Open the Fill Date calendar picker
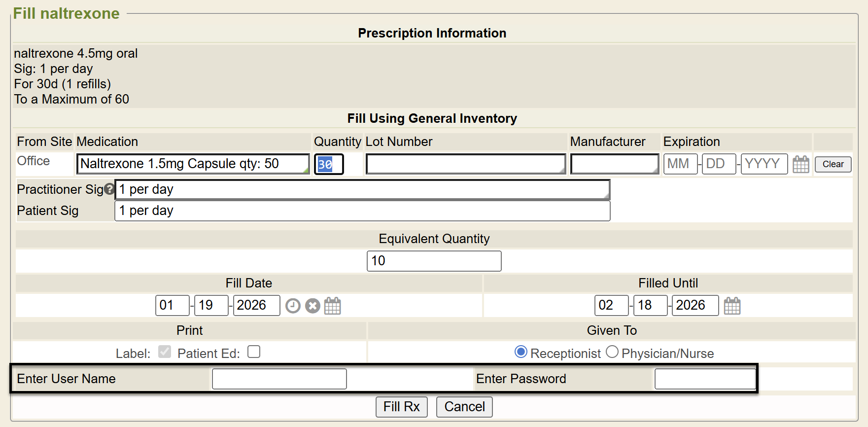Screen dimensions: 868x427 (x=332, y=306)
